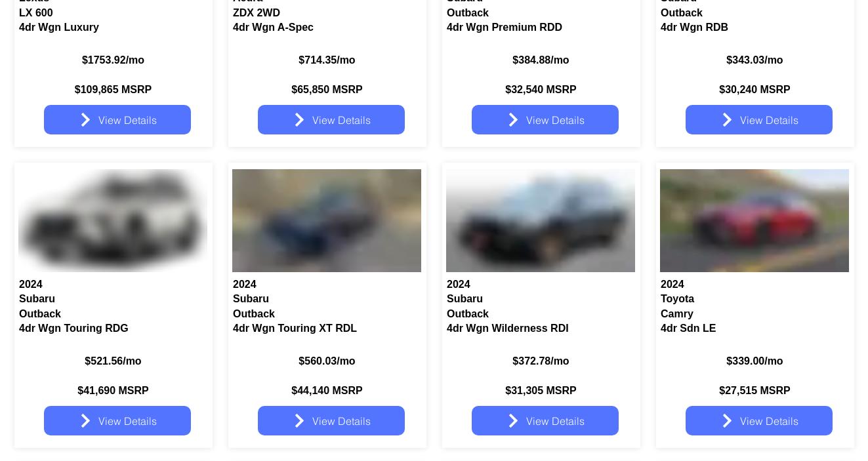The width and height of the screenshot is (868, 461).
Task: View details for Acura ZDX A-Spec
Action: pyautogui.click(x=331, y=120)
